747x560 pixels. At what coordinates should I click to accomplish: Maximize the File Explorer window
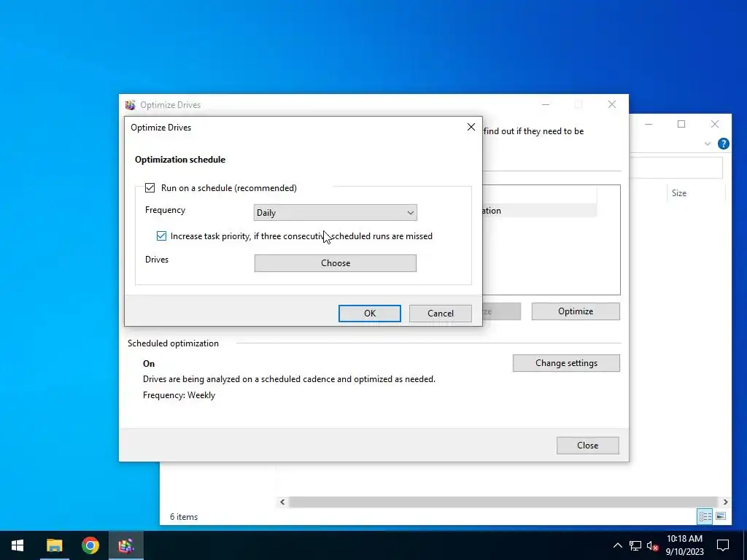(681, 124)
